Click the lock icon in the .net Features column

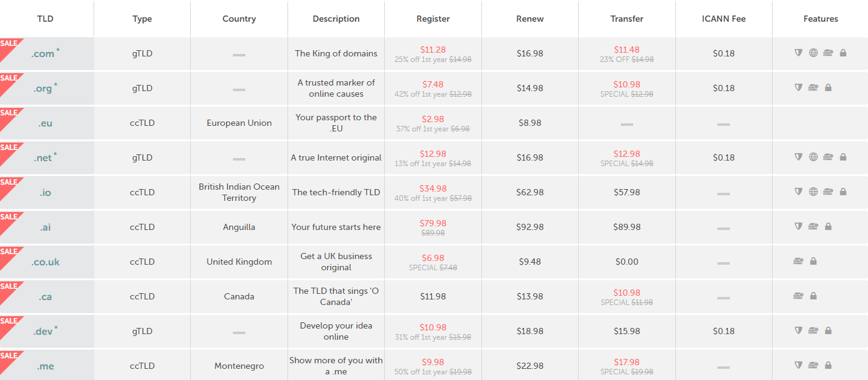click(x=843, y=157)
